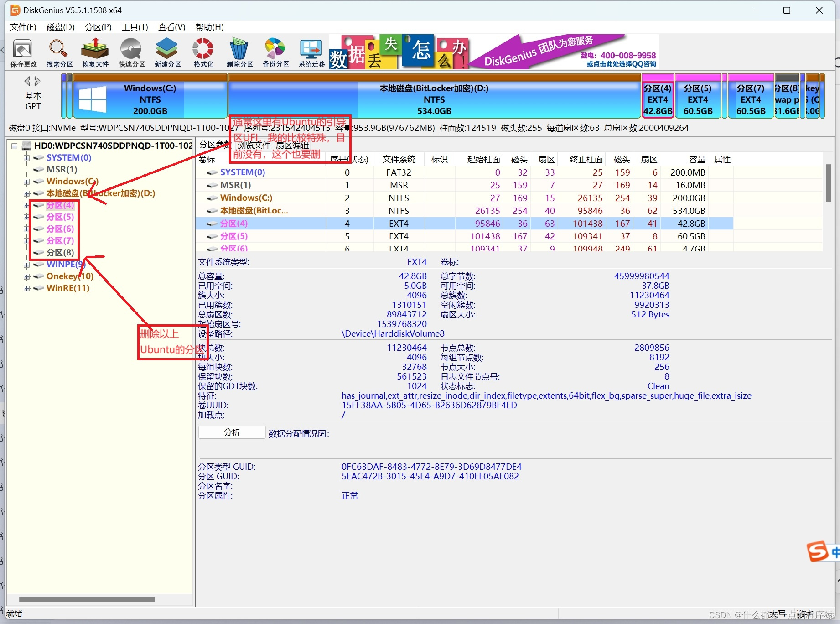Open the File (文件) menu

[23, 27]
